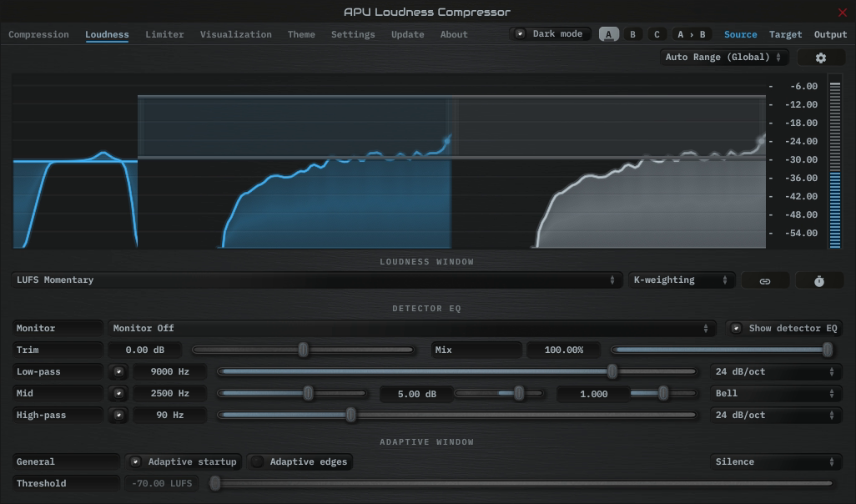Viewport: 856px width, 504px height.
Task: Switch to the Limiter tab
Action: (164, 34)
